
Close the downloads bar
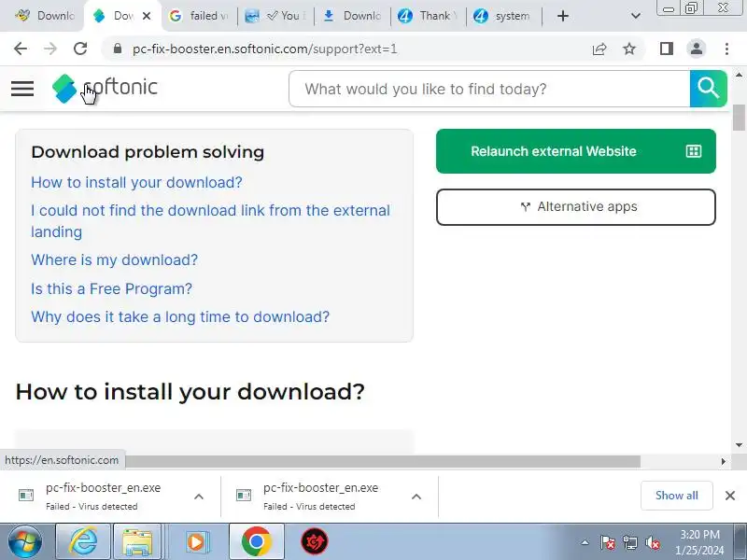pyautogui.click(x=730, y=496)
